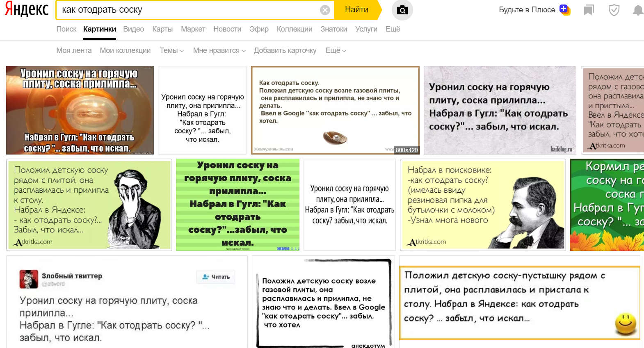Click the shield protection icon
The image size is (644, 348).
(614, 10)
